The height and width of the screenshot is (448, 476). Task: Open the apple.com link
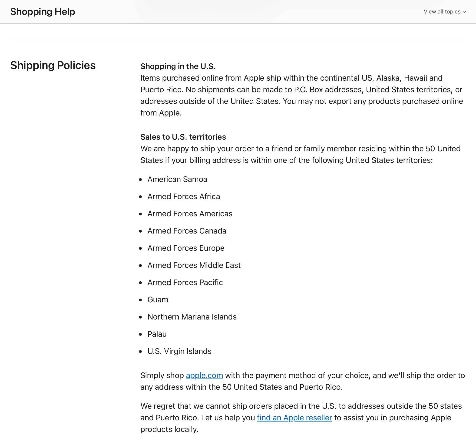pos(204,375)
